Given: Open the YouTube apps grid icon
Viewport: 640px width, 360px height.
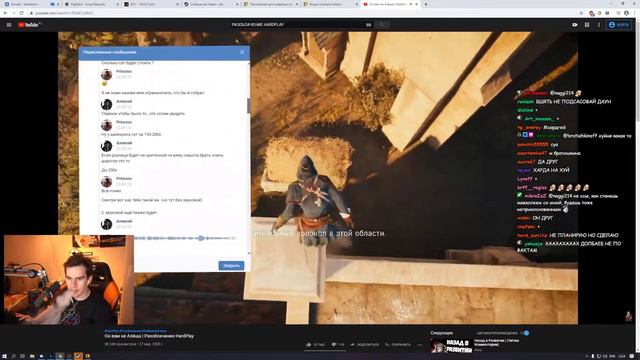Looking at the screenshot, I should [587, 25].
